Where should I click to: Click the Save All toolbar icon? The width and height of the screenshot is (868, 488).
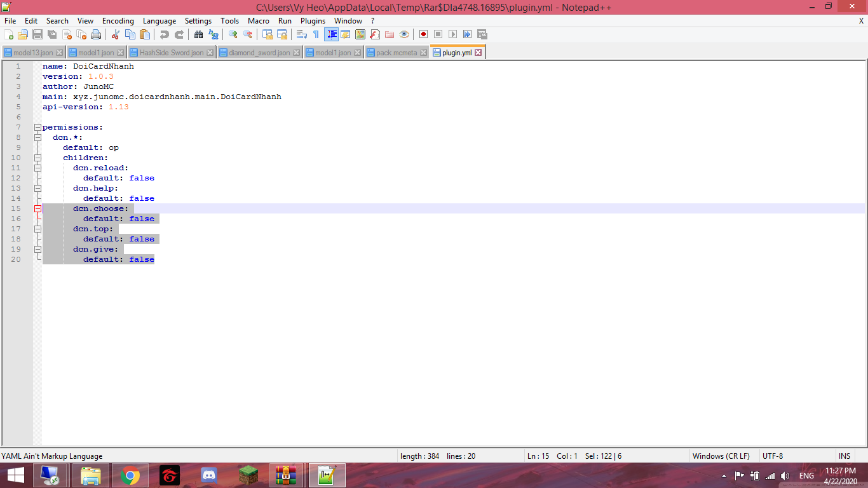tap(52, 34)
